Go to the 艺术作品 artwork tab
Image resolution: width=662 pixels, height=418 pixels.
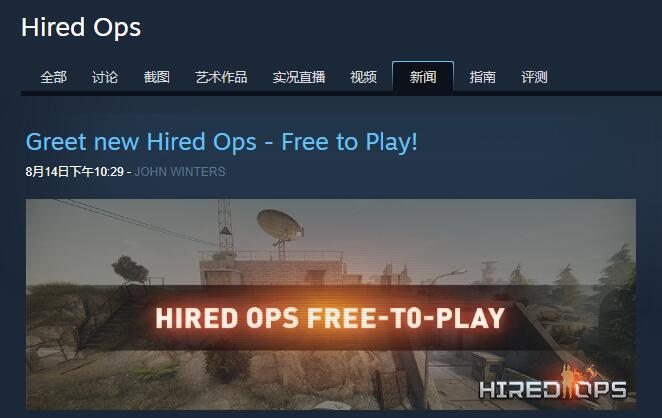pos(221,77)
